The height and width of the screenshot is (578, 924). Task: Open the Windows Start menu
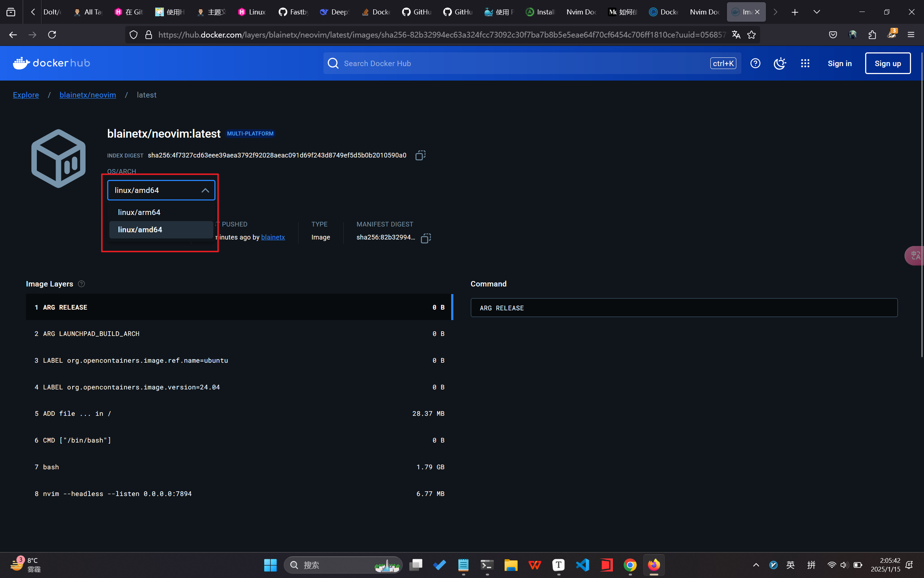coord(270,565)
